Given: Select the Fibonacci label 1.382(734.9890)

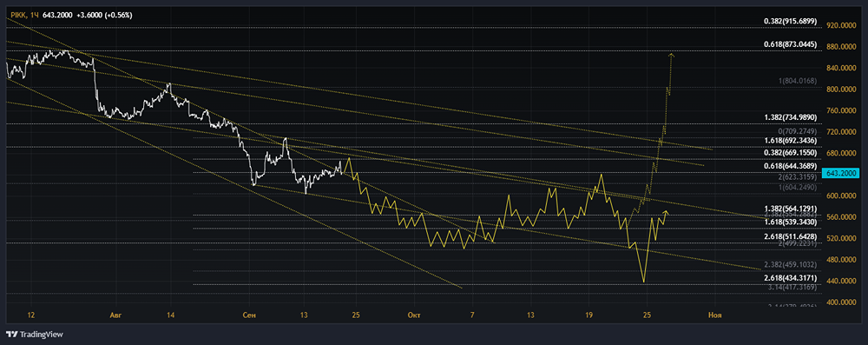Looking at the screenshot, I should coord(791,117).
